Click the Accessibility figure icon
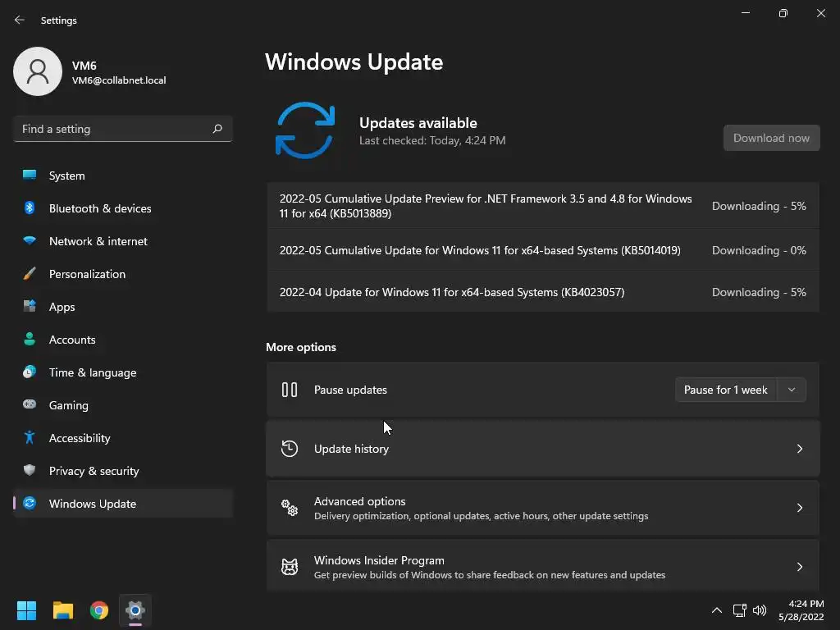Image resolution: width=840 pixels, height=630 pixels. pyautogui.click(x=30, y=438)
